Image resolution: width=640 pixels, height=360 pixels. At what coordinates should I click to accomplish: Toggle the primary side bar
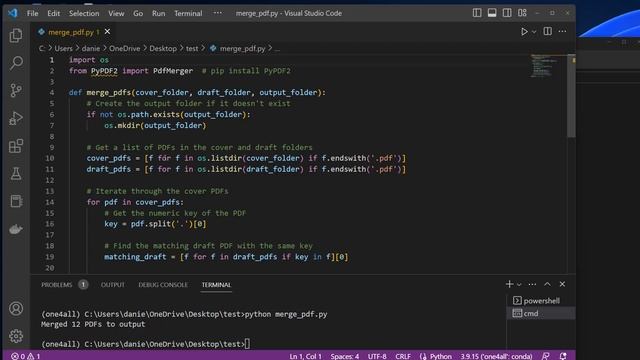[477, 13]
